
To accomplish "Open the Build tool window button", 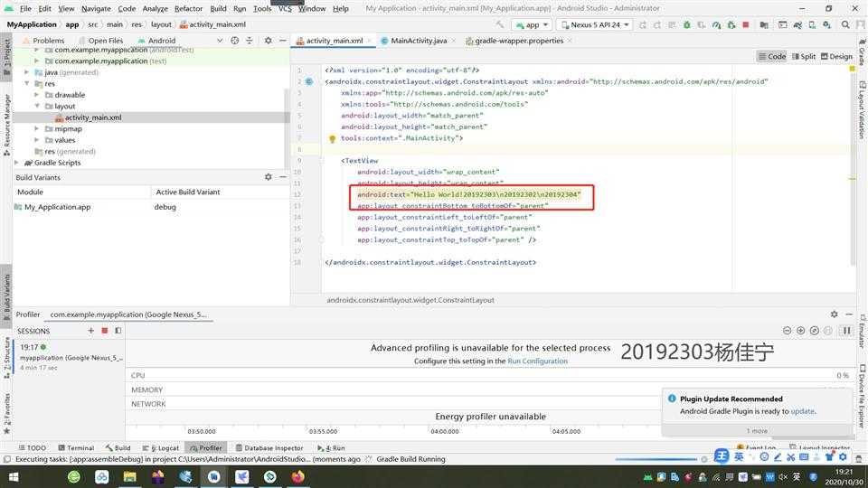I will click(x=118, y=447).
